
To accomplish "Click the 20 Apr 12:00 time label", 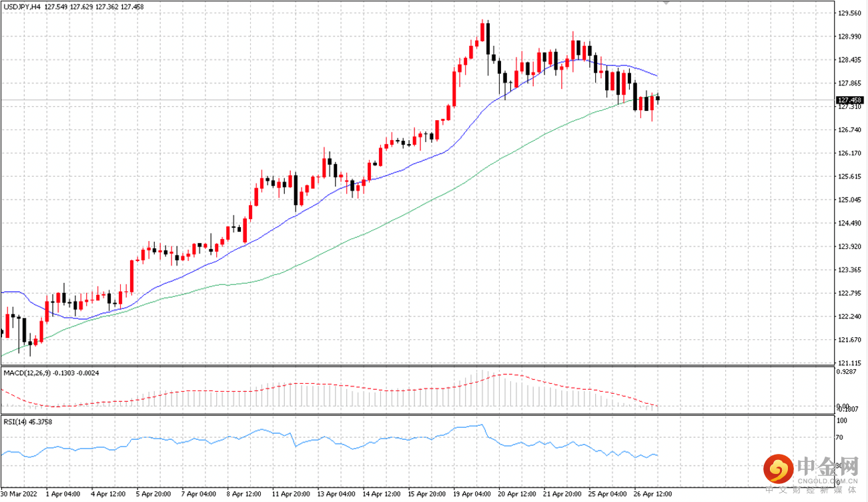I will pyautogui.click(x=516, y=495).
